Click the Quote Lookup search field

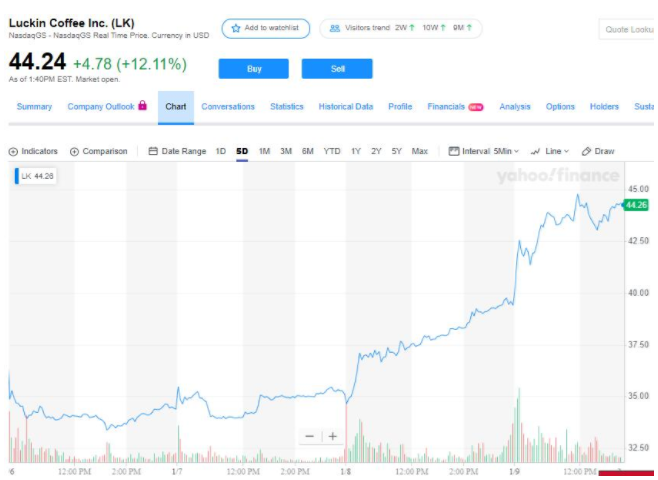click(x=627, y=29)
